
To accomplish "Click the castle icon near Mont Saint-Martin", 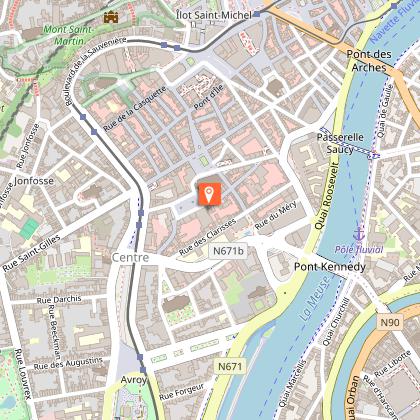I will [x=111, y=17].
